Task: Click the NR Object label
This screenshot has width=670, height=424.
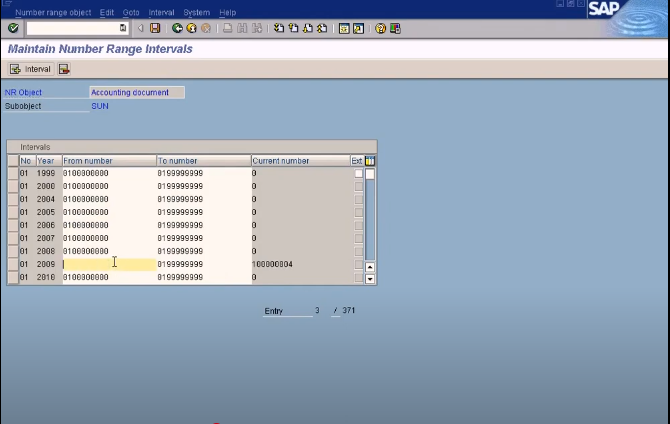Action: click(23, 92)
